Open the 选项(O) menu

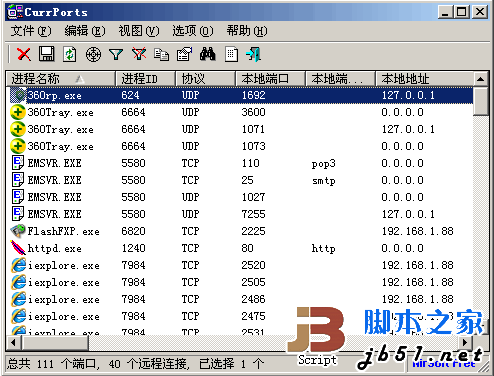(193, 31)
